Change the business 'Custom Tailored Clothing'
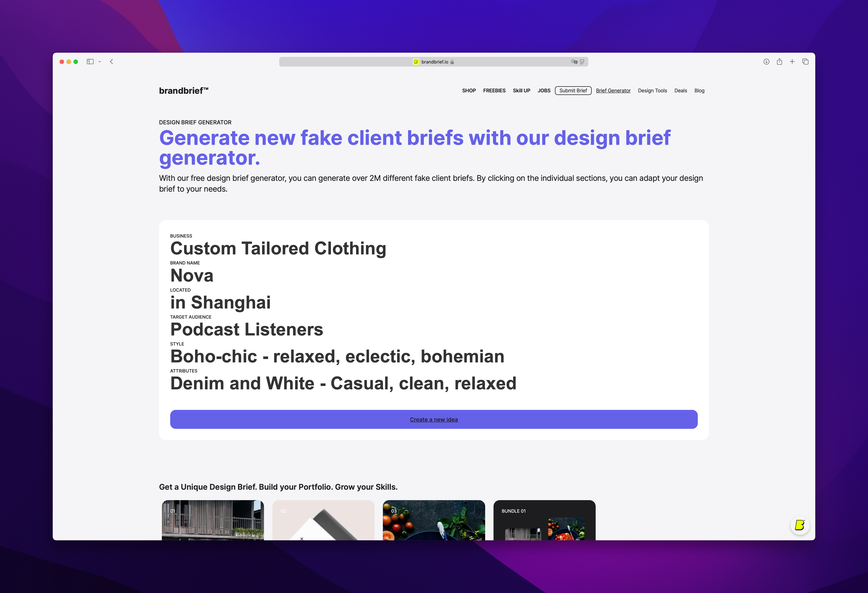This screenshot has width=868, height=593. point(278,249)
